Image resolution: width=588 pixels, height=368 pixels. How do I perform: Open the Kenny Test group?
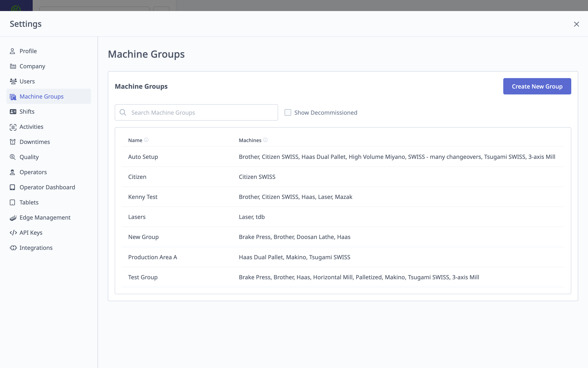[343, 197]
